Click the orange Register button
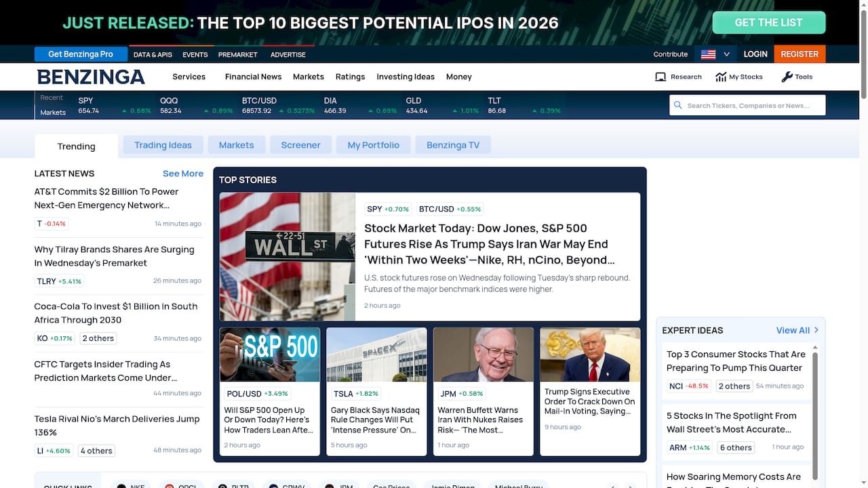868x488 pixels. (x=800, y=54)
